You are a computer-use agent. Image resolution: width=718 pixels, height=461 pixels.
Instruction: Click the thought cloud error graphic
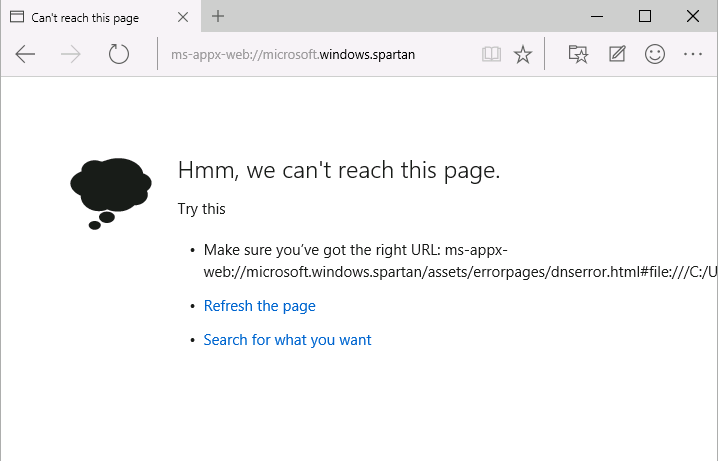[110, 193]
